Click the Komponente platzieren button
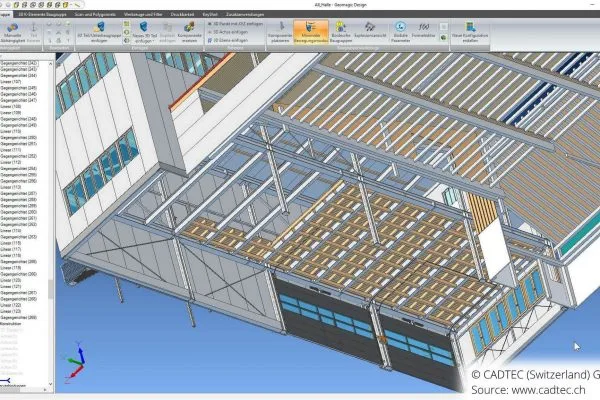600x400 pixels. [x=280, y=32]
